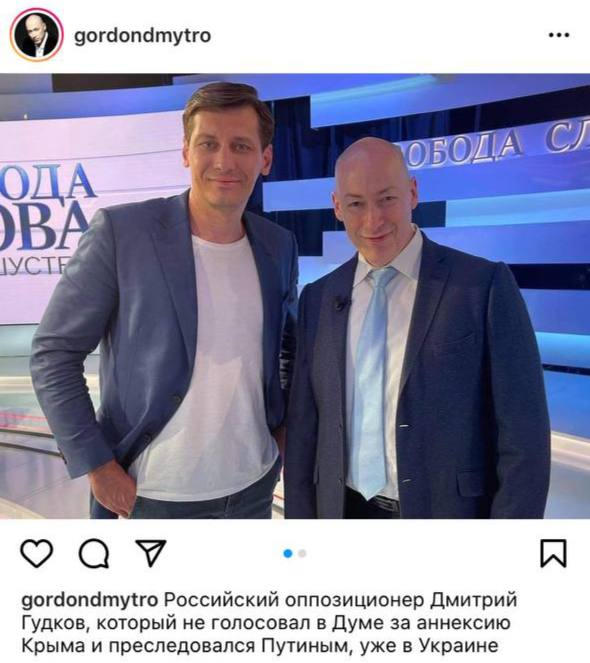Tap gordondmytro username in the caption
The width and height of the screenshot is (590, 663).
click(x=90, y=600)
